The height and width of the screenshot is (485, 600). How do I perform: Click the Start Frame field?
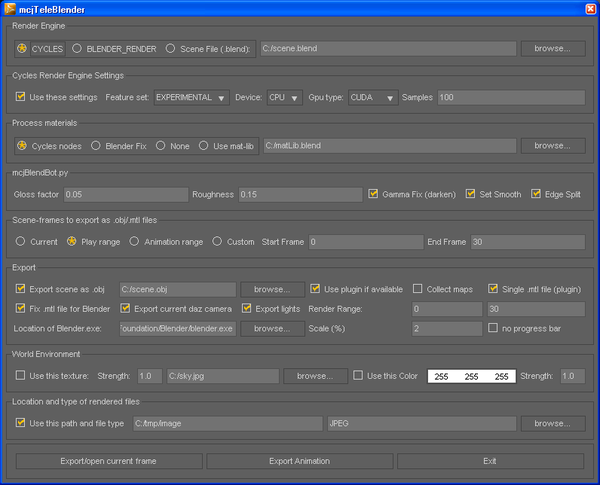pos(366,242)
